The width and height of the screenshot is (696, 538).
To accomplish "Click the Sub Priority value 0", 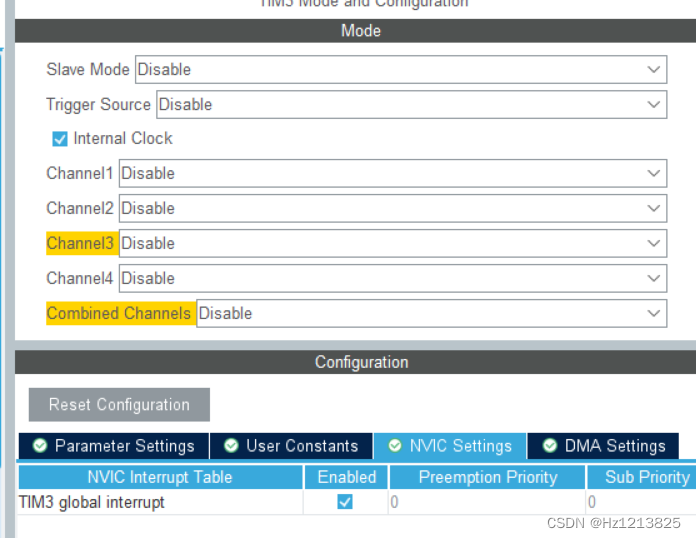I will pos(592,502).
